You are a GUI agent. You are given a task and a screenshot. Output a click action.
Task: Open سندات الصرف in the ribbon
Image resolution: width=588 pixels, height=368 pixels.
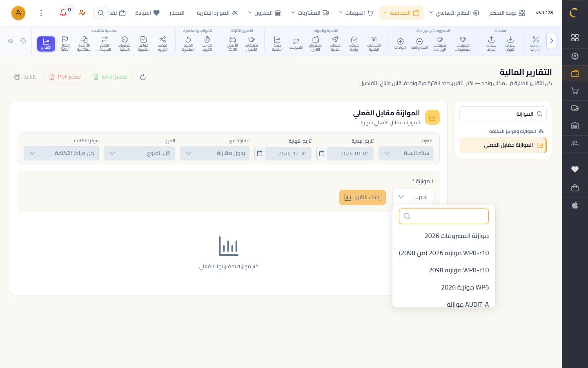(491, 44)
